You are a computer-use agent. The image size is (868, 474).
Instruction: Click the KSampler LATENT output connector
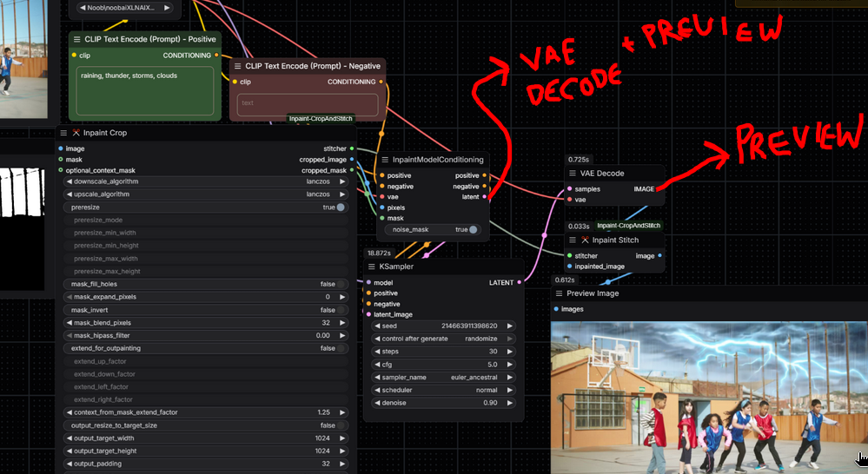coord(519,283)
